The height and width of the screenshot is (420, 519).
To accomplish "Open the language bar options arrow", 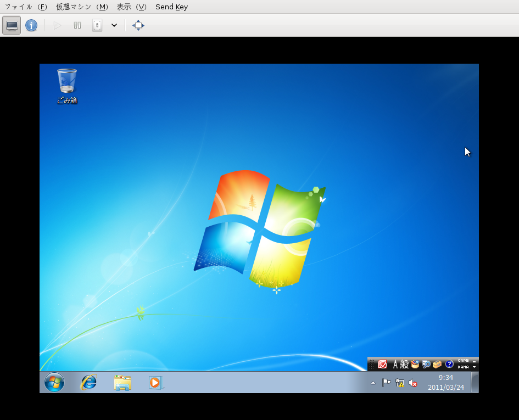I will click(475, 367).
